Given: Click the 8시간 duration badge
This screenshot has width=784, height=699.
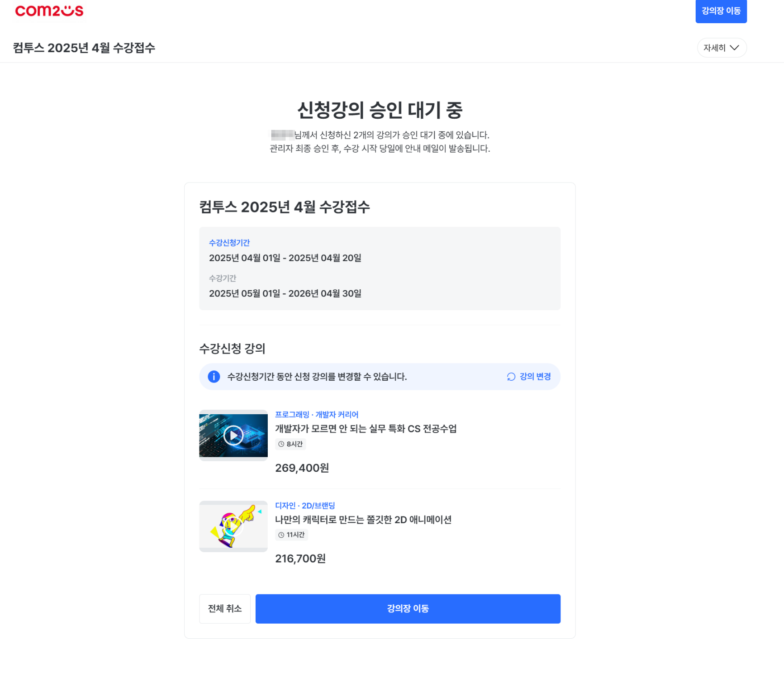Looking at the screenshot, I should (x=290, y=444).
